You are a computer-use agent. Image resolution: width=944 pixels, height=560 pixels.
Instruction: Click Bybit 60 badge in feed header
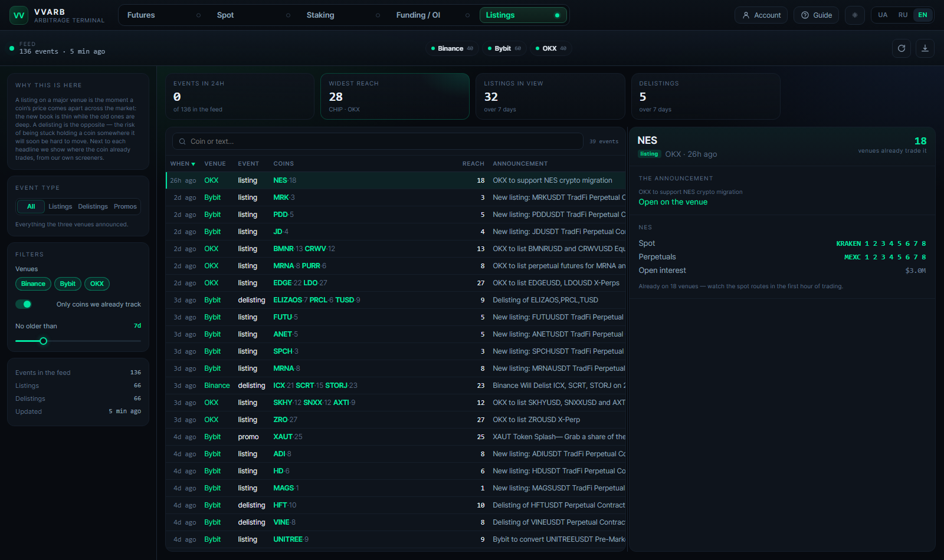[x=504, y=48]
